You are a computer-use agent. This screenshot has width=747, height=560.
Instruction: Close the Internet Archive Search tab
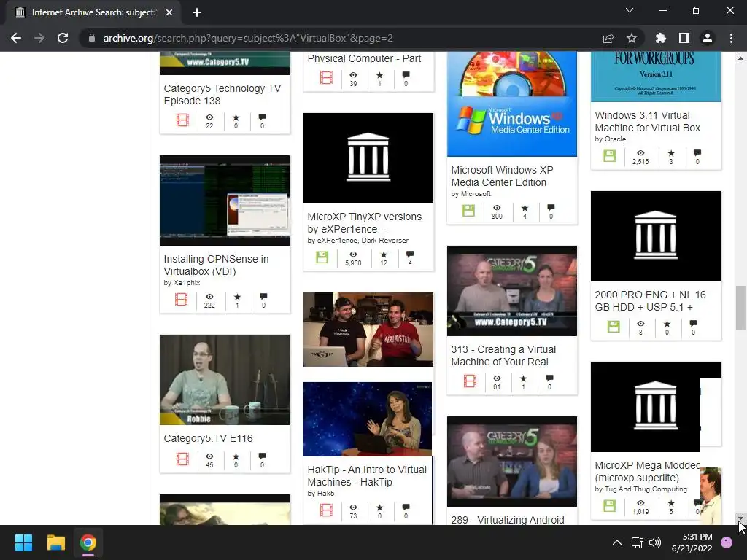[169, 12]
